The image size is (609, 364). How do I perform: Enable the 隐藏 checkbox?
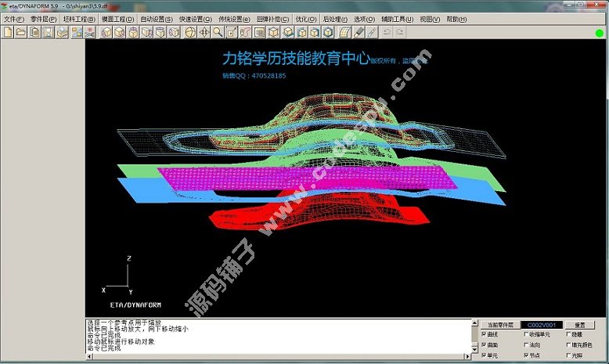568,334
